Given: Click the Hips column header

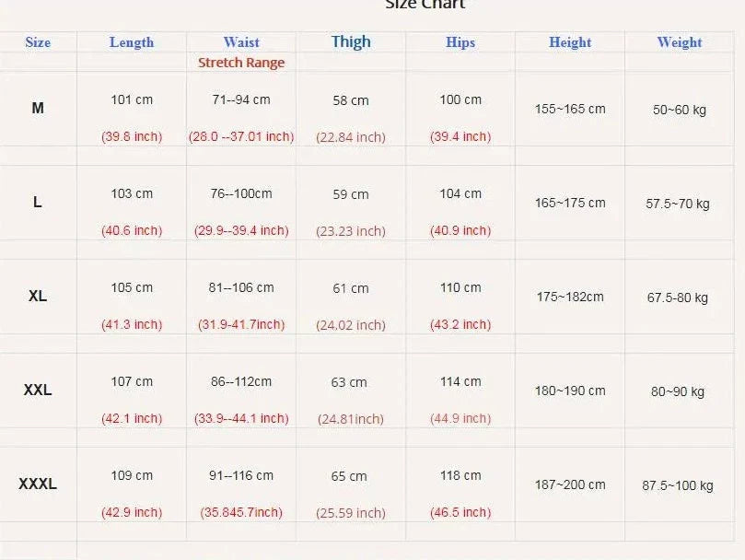Looking at the screenshot, I should point(460,42).
